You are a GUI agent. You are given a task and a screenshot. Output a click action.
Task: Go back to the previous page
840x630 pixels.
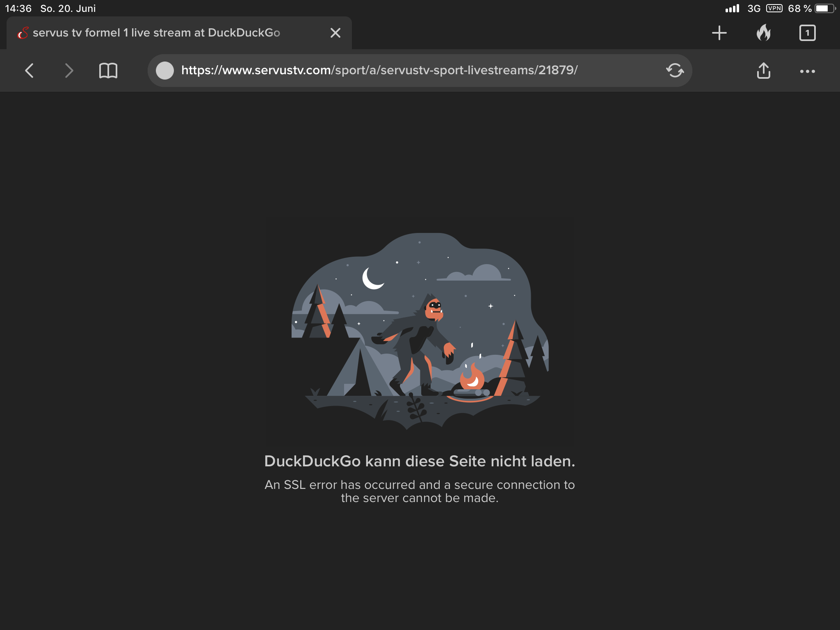click(29, 71)
